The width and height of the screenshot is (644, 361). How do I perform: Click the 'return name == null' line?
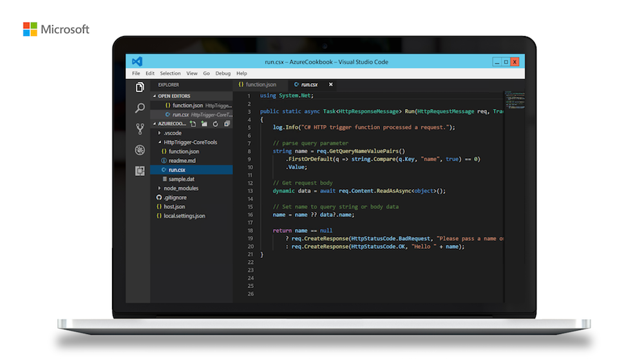(x=303, y=231)
